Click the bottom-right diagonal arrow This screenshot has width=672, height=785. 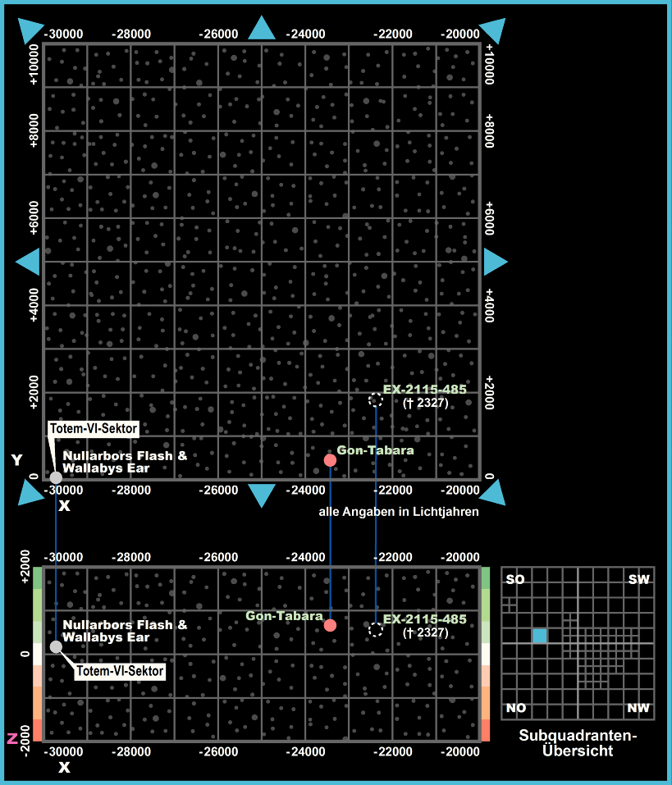coord(493,492)
